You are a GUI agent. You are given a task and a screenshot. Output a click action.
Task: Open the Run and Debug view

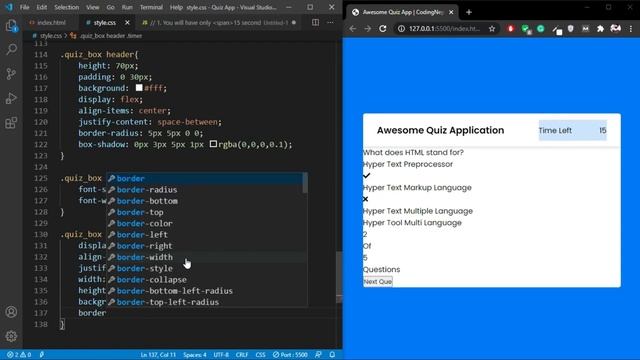click(x=11, y=98)
